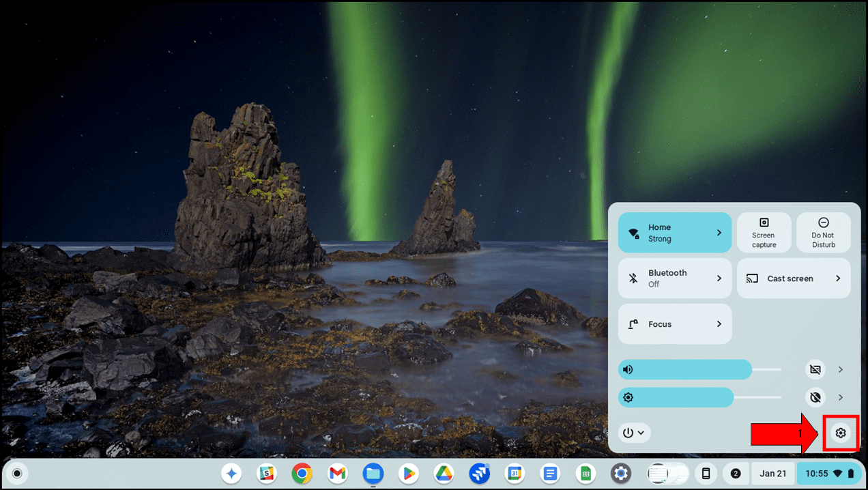Image resolution: width=868 pixels, height=490 pixels.
Task: Open Settings via the gear button
Action: click(840, 432)
